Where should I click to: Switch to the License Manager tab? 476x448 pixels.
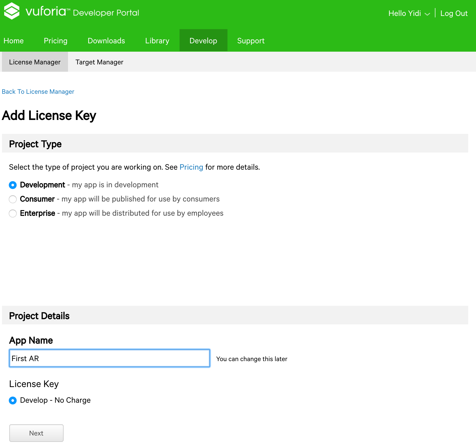[35, 62]
